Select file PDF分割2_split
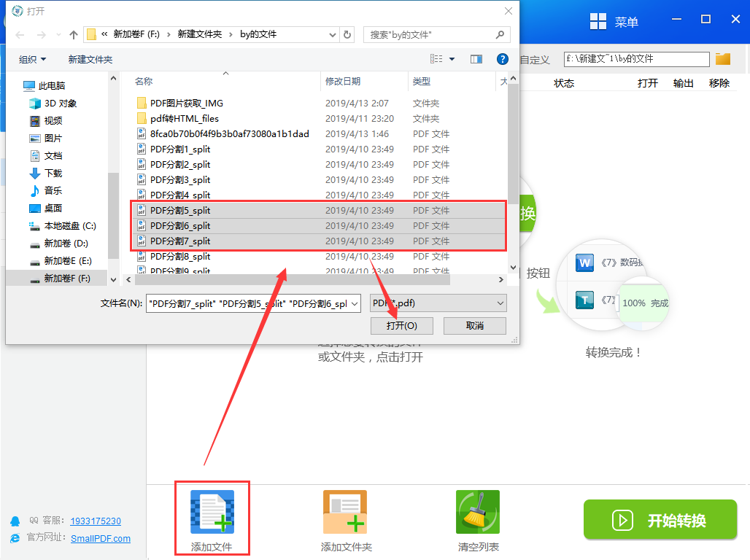 pyautogui.click(x=174, y=165)
